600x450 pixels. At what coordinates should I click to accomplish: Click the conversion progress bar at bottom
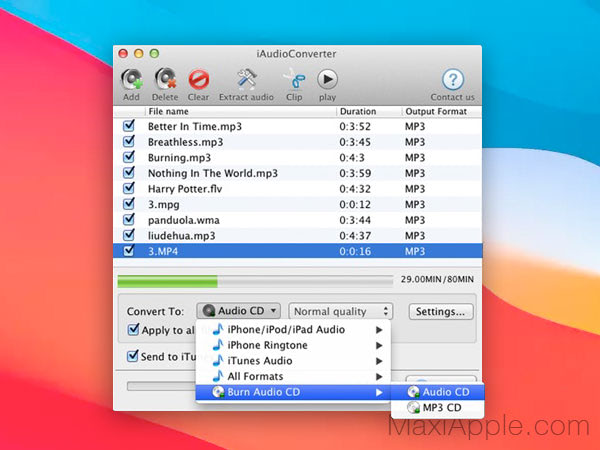pyautogui.click(x=161, y=386)
